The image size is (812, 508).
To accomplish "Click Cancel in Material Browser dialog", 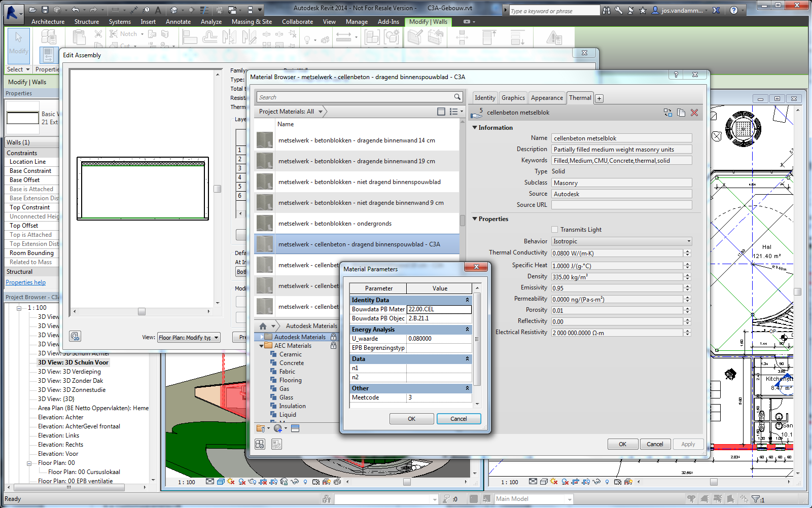I will coord(655,444).
